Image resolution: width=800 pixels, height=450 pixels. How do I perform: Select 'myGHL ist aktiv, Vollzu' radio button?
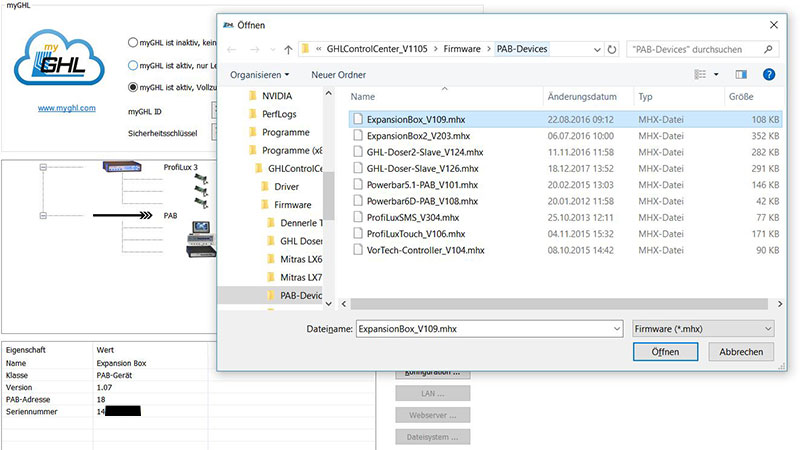[133, 87]
